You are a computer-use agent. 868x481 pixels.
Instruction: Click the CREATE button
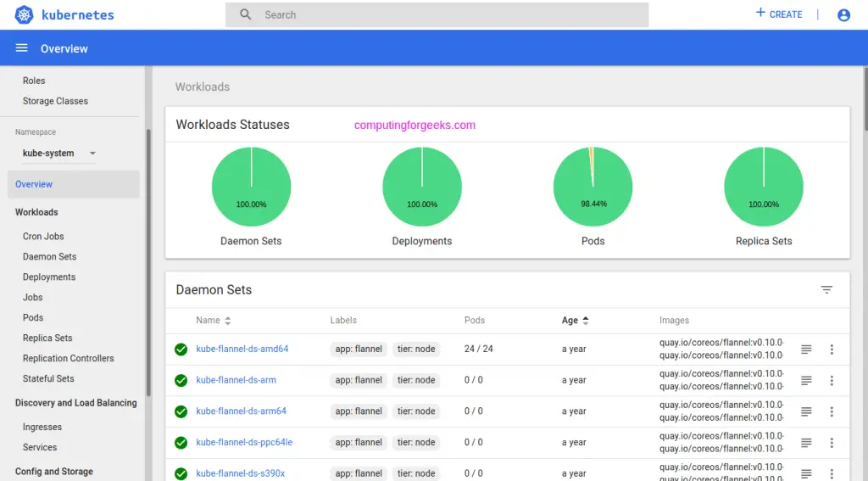(x=779, y=14)
